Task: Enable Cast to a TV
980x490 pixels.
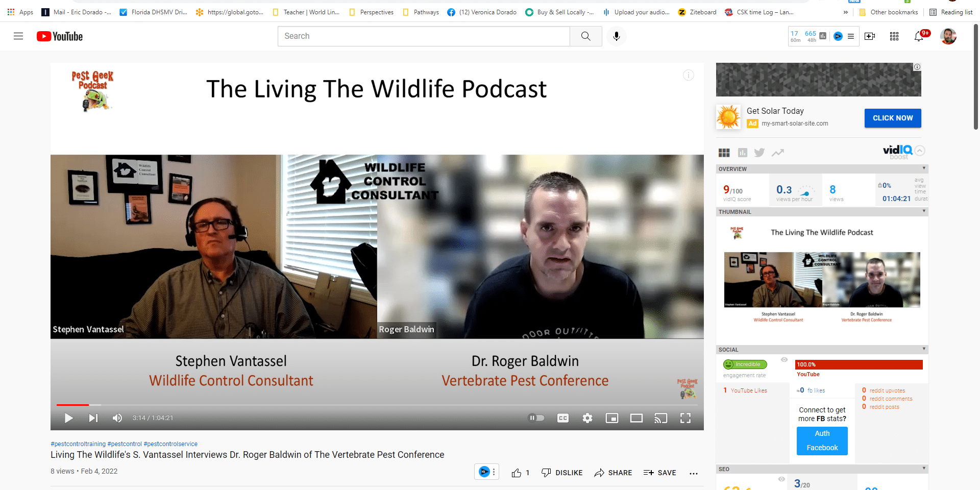Action: point(660,418)
